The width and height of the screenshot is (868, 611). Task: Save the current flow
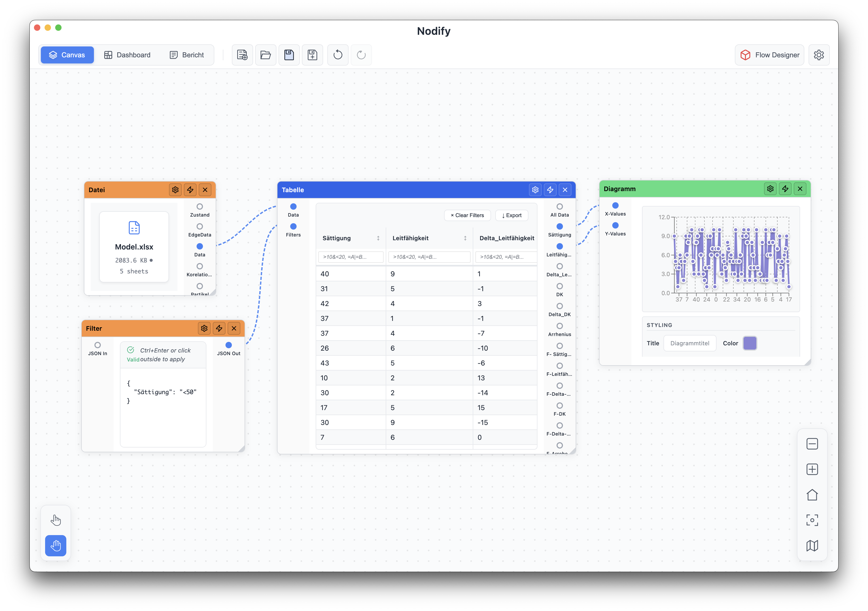click(289, 55)
